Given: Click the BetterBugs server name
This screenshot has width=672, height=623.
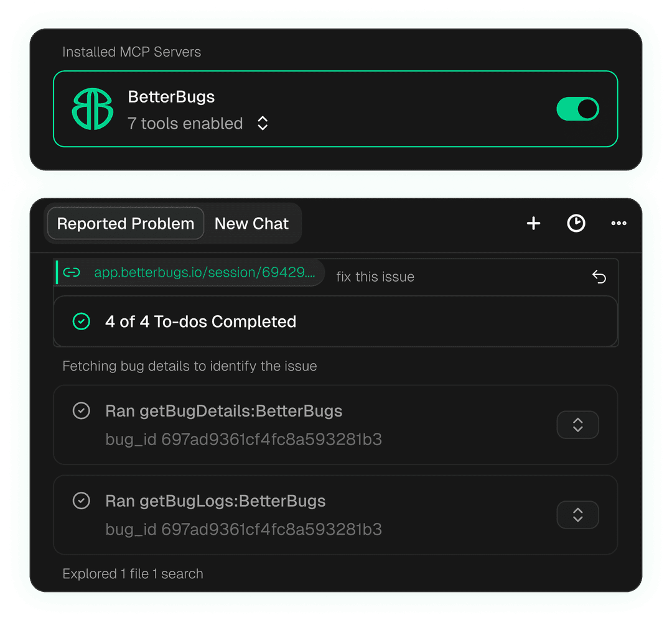Looking at the screenshot, I should click(172, 97).
